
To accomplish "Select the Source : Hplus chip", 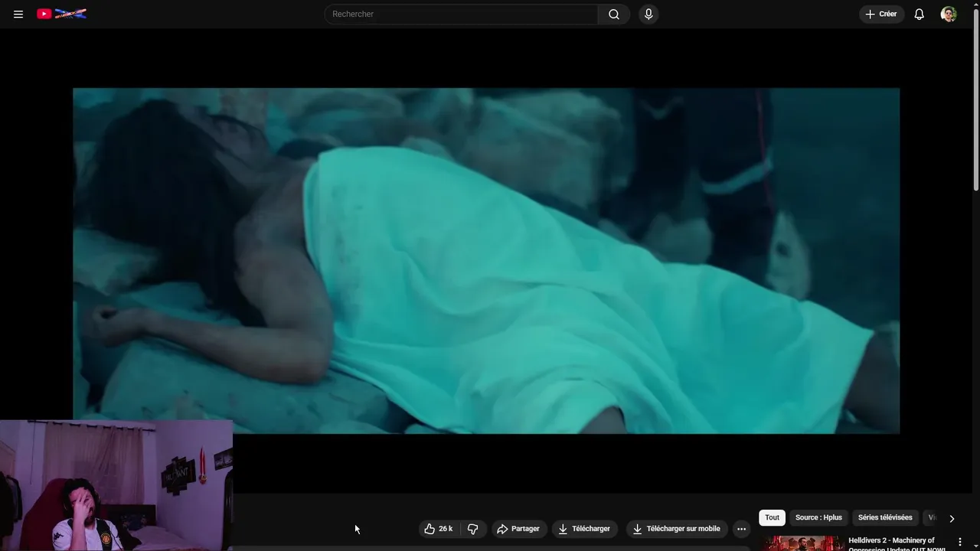I will click(x=818, y=517).
